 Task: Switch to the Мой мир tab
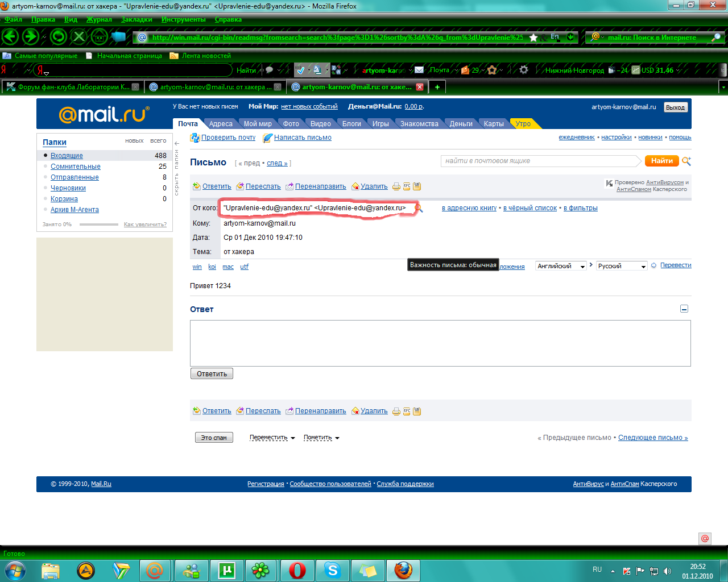pyautogui.click(x=258, y=123)
